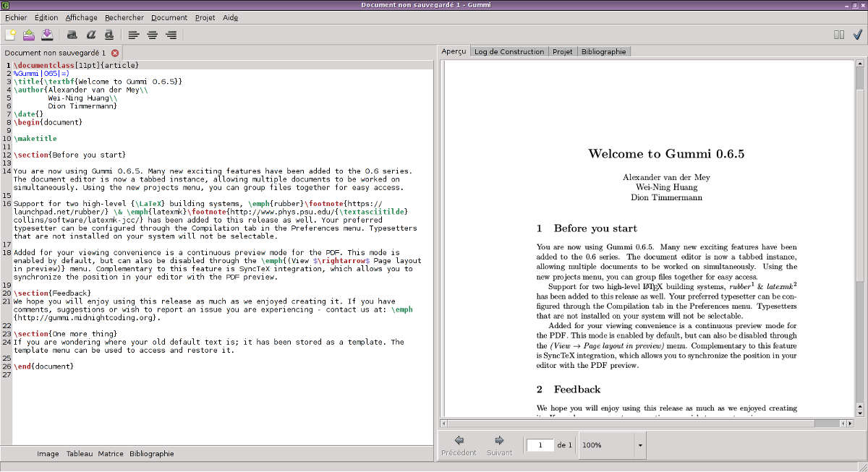Open a file using the toolbar icon
Image resolution: width=868 pixels, height=472 pixels.
click(x=29, y=34)
